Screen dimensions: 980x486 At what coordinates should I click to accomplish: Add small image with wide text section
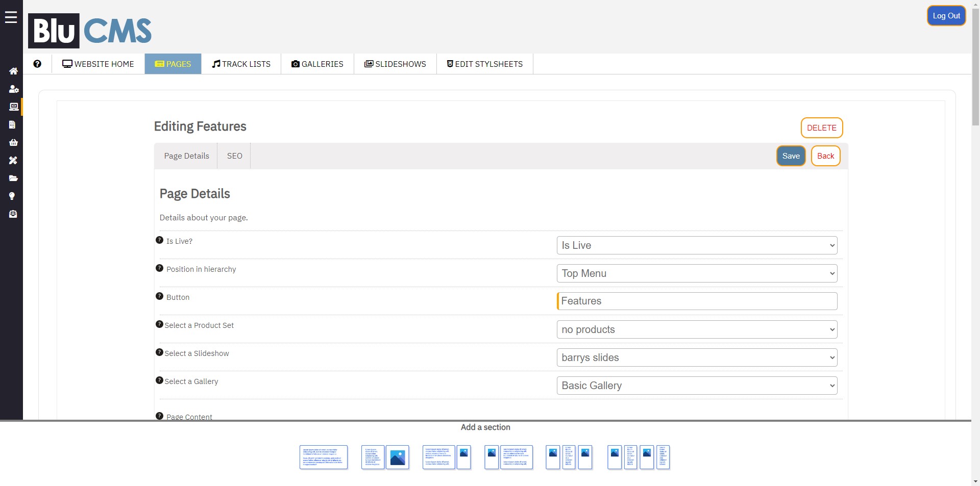(x=508, y=457)
